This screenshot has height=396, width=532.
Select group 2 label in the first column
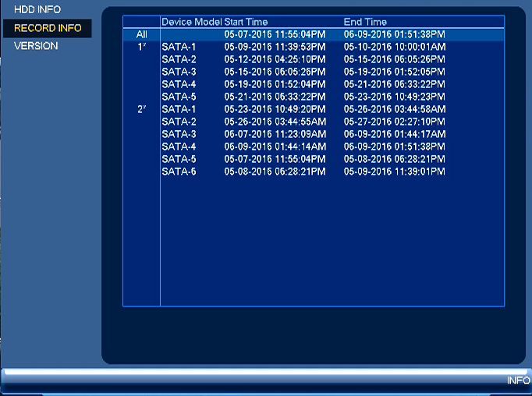click(142, 109)
